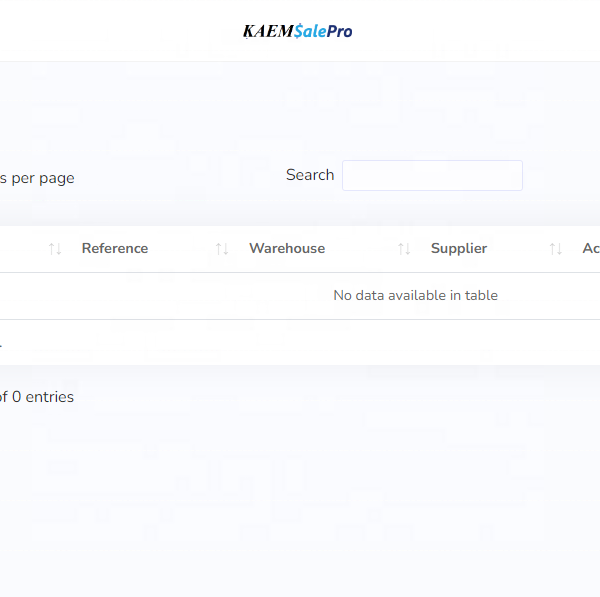Click the KAEM SalePro logo
Image resolution: width=600 pixels, height=597 pixels.
coord(297,31)
